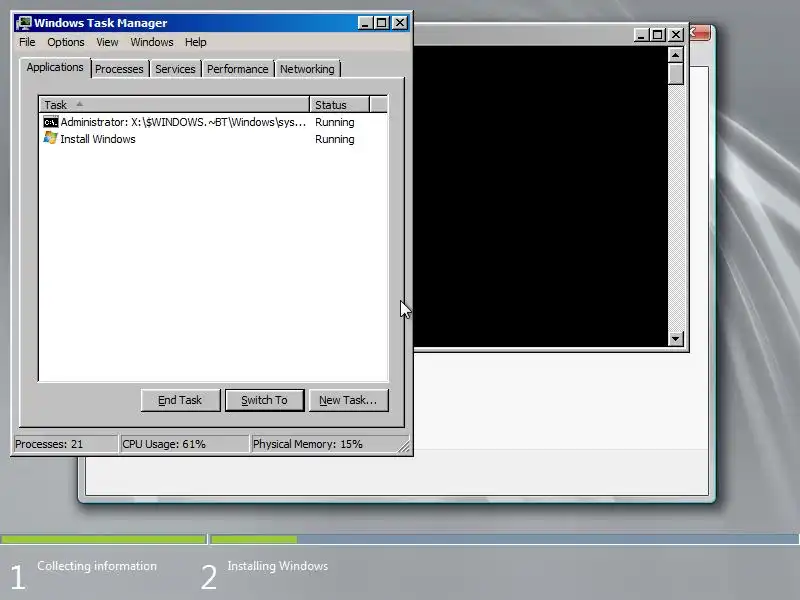This screenshot has height=600, width=800.
Task: Click scroll up arrow in command prompt window
Action: click(x=676, y=55)
